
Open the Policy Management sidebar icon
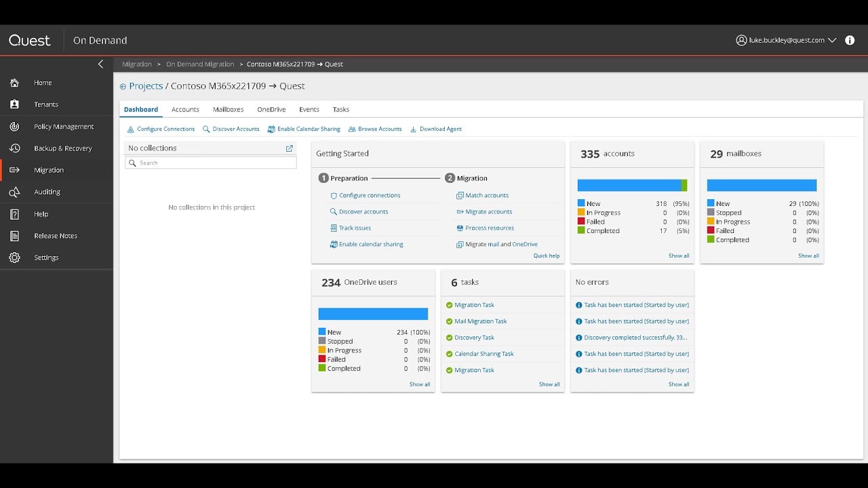point(14,127)
